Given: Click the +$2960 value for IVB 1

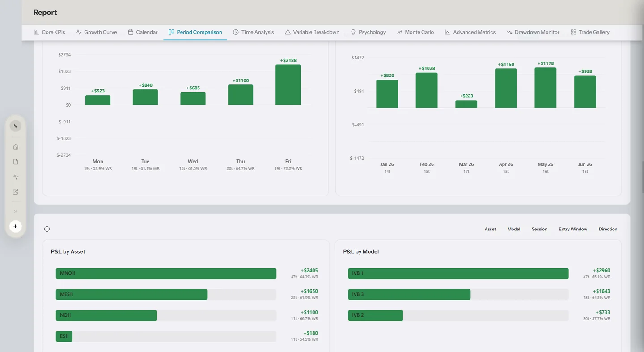Looking at the screenshot, I should tap(602, 271).
